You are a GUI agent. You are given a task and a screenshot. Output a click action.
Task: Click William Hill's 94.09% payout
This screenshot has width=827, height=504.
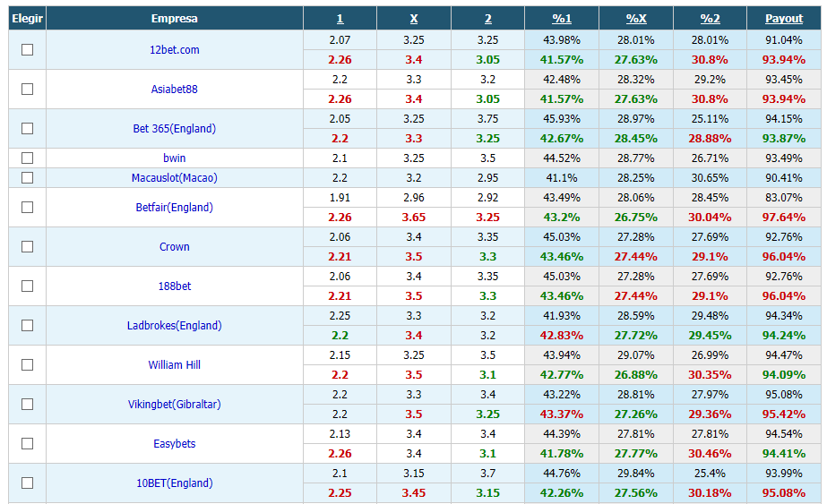pos(784,375)
